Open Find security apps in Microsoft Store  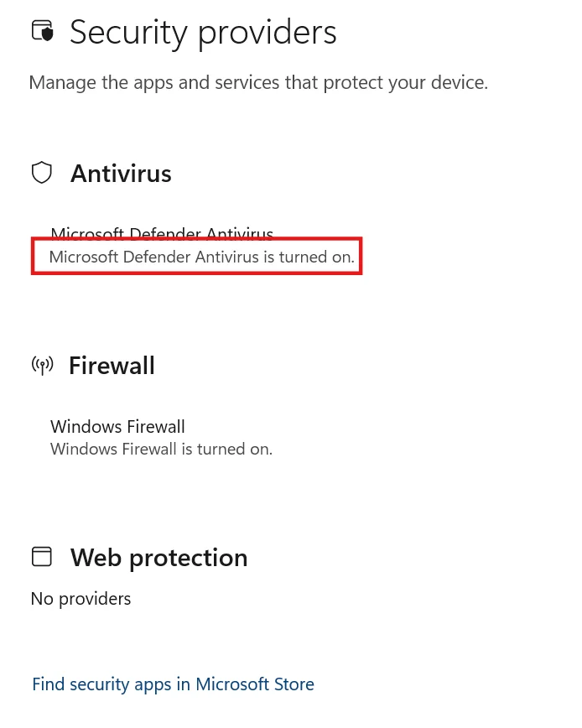point(173,684)
